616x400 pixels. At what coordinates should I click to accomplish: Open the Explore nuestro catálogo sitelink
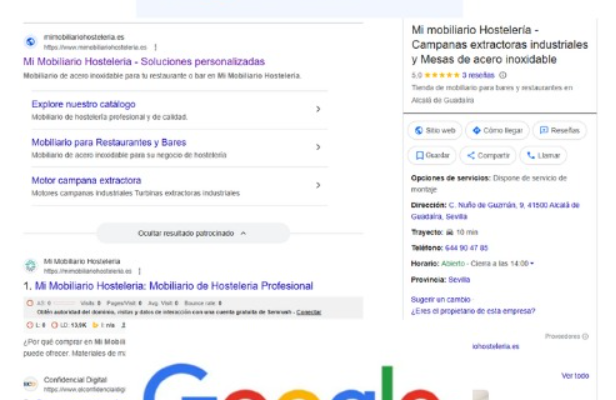click(x=83, y=104)
